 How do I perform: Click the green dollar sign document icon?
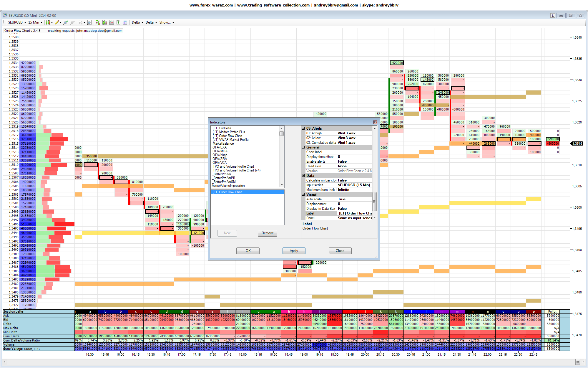118,22
